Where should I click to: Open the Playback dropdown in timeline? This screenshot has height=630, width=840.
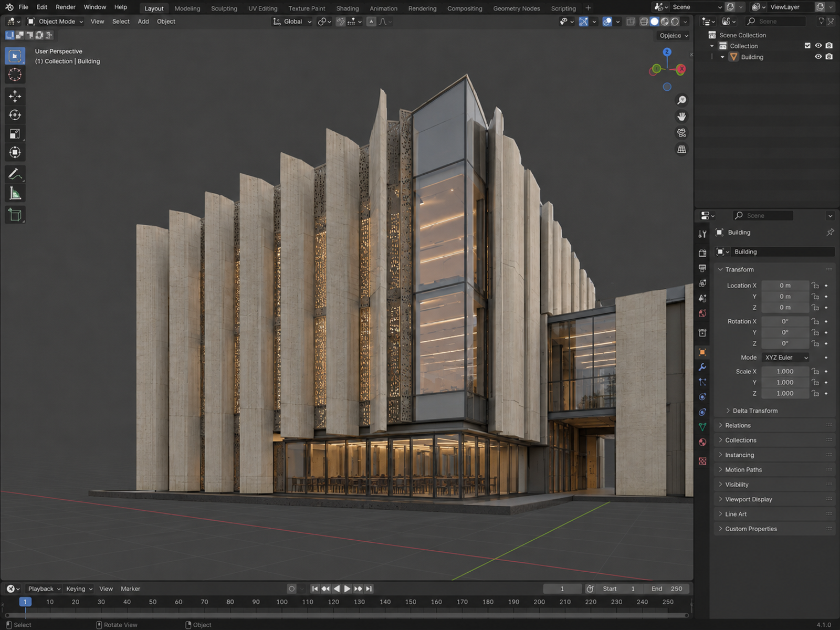(x=44, y=589)
